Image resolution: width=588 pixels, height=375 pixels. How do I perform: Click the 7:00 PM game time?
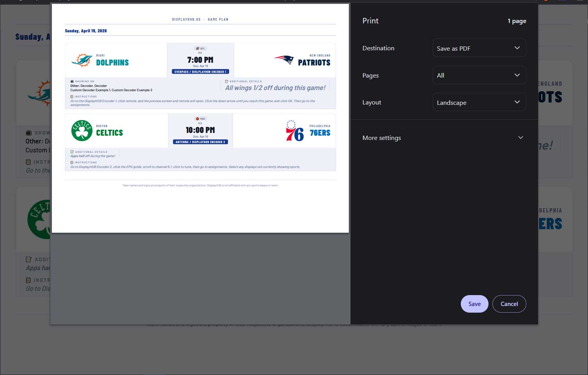pos(200,60)
